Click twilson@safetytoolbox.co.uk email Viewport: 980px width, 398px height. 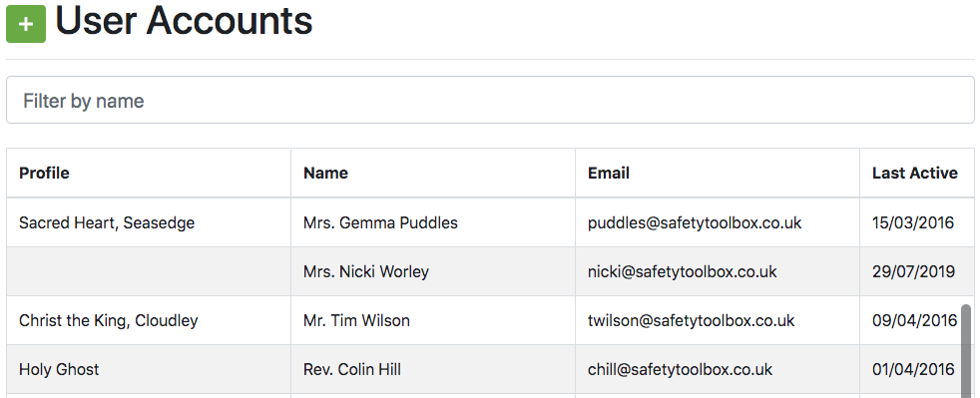[691, 320]
